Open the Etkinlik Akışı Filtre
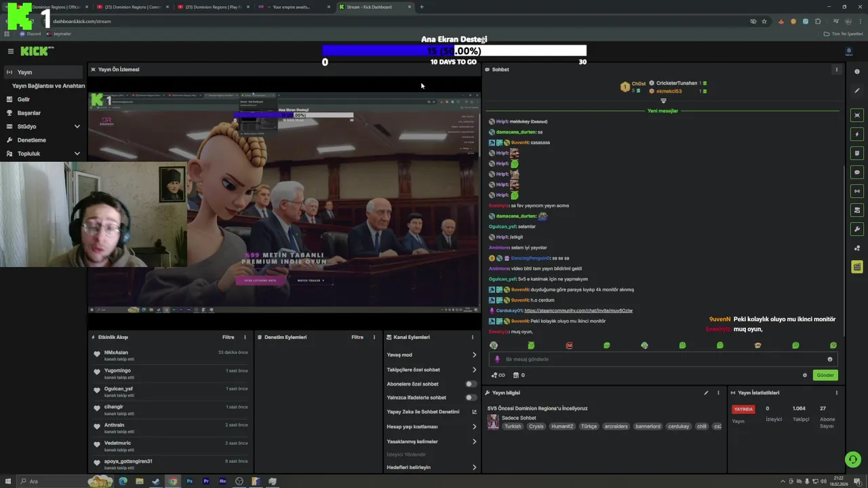Image resolution: width=868 pixels, height=488 pixels. click(x=228, y=337)
